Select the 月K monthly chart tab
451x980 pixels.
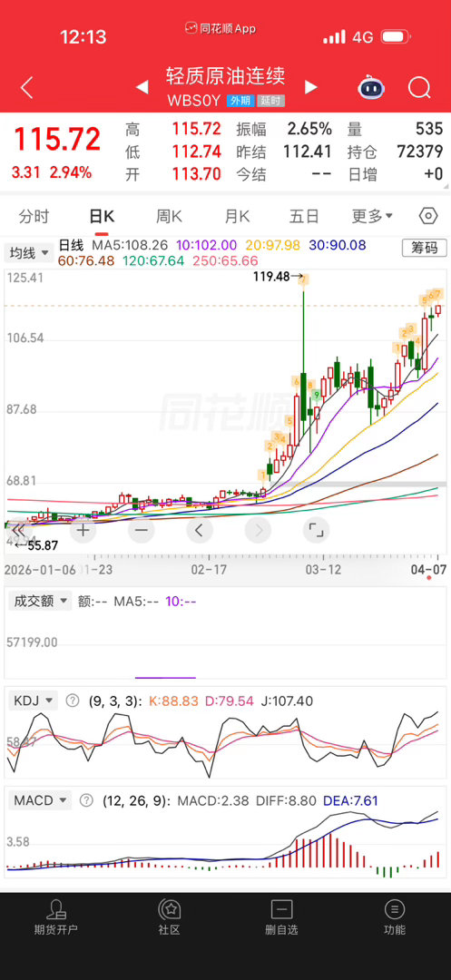coord(237,217)
